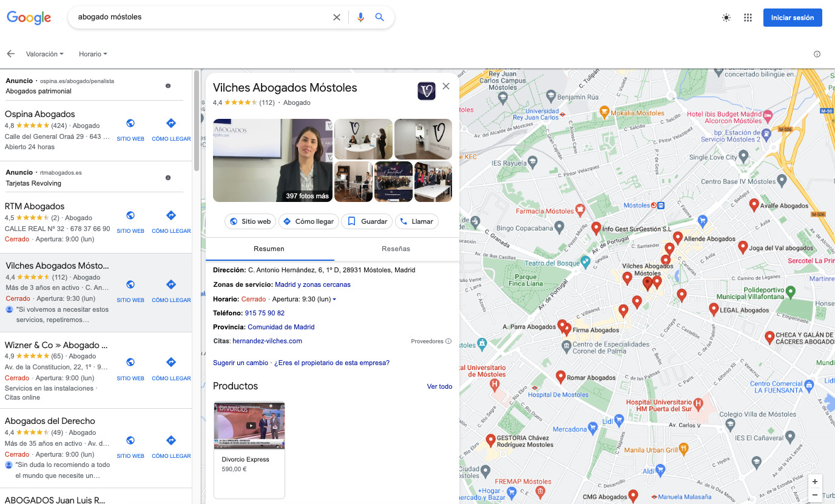This screenshot has width=835, height=504.
Task: Expand opening hours via Apertura 9:30 chevron
Action: 334,298
